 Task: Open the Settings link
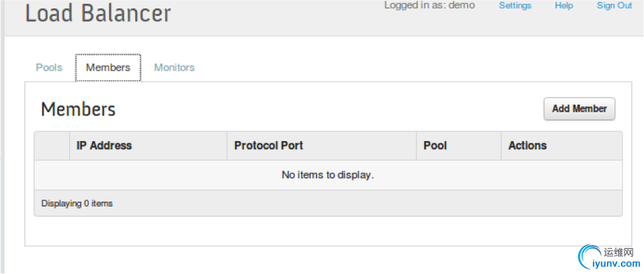[x=515, y=6]
